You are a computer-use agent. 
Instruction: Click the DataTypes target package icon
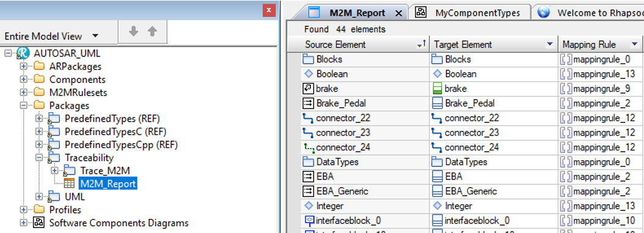(437, 161)
